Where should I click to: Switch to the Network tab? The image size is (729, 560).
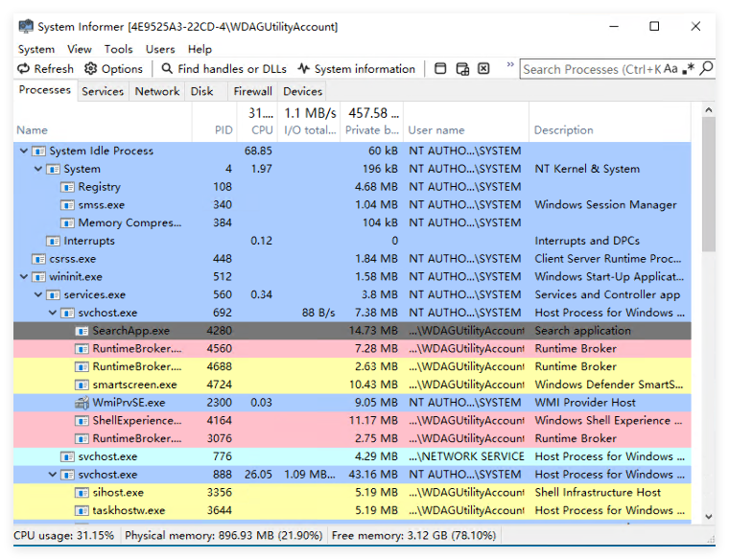click(157, 91)
